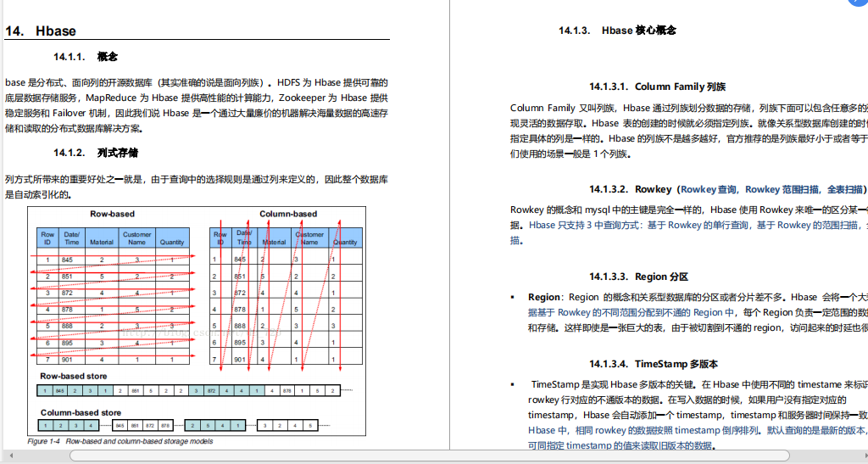Click the "Column-based" title above the right table
This screenshot has height=464, width=868.
(x=288, y=214)
